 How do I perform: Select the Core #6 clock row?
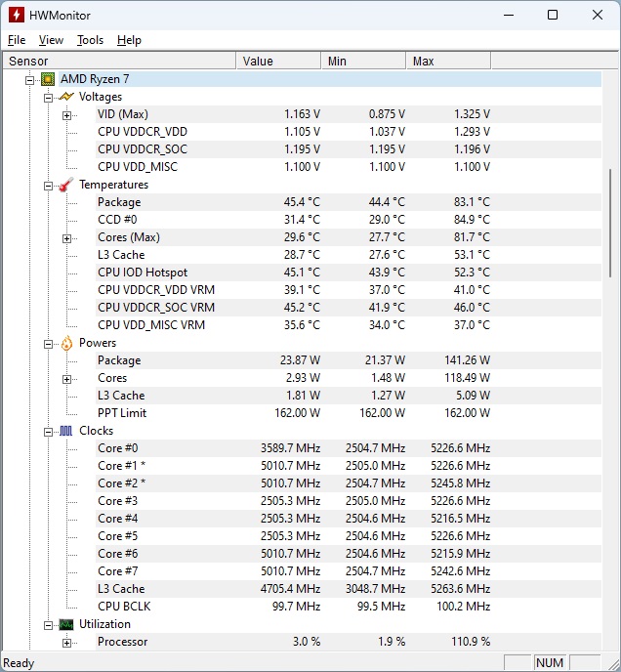pos(349,554)
